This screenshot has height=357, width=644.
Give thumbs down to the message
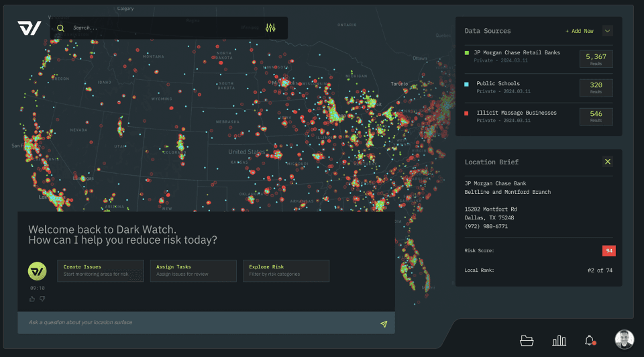42,299
